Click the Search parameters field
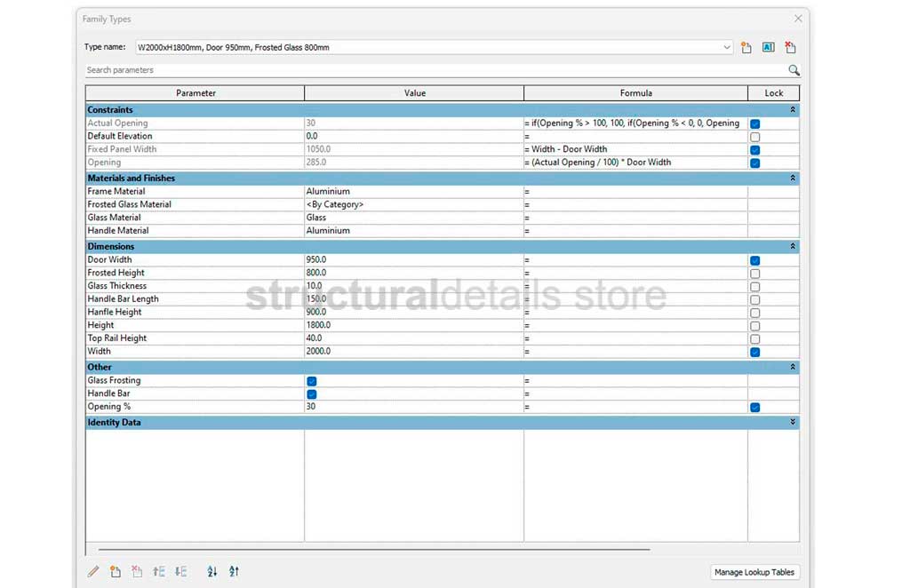This screenshot has width=910, height=588. point(427,70)
